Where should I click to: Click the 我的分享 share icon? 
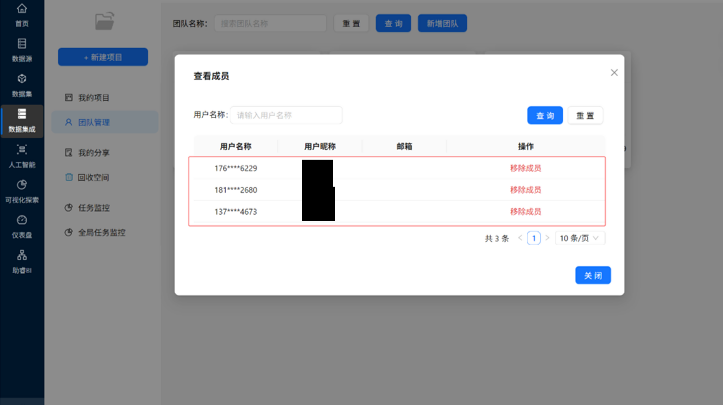pos(69,152)
